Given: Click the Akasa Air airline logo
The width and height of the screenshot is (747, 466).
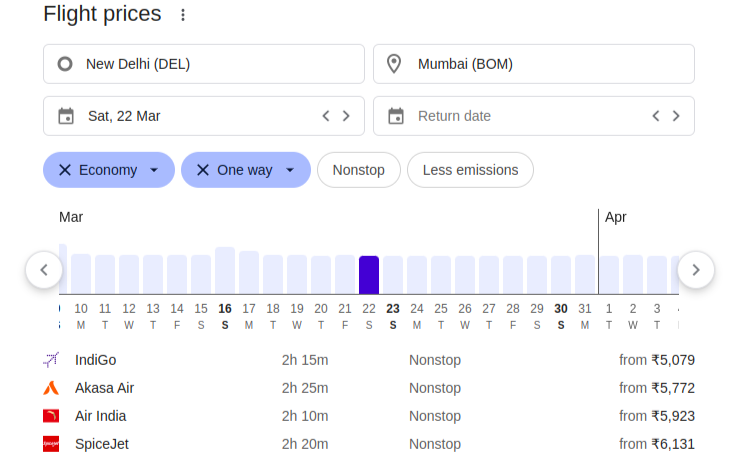Looking at the screenshot, I should pyautogui.click(x=51, y=388).
